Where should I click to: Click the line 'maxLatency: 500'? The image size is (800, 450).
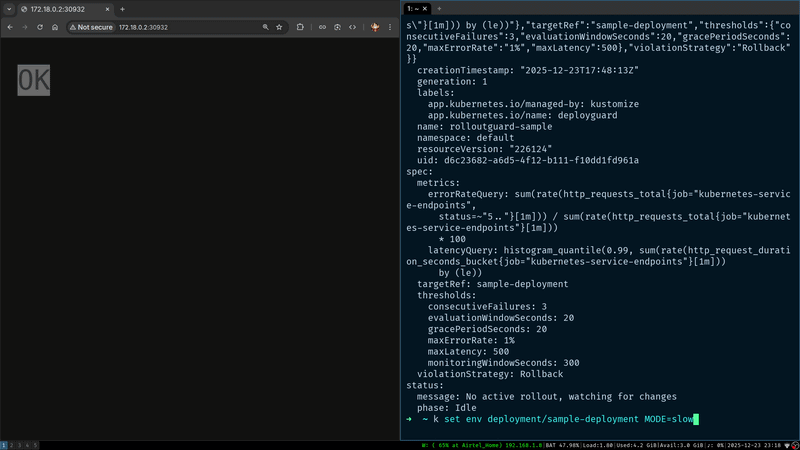point(468,352)
